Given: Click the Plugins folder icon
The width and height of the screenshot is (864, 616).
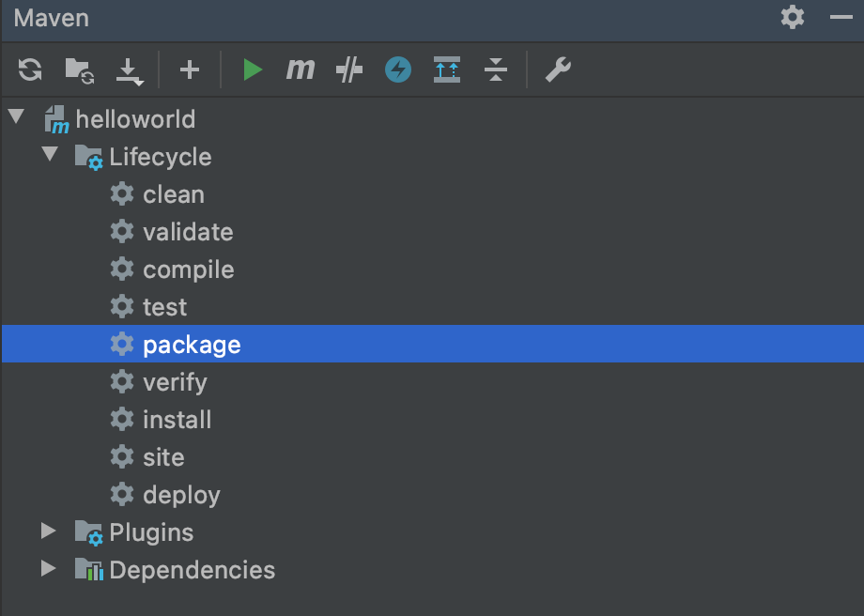Looking at the screenshot, I should click(88, 532).
